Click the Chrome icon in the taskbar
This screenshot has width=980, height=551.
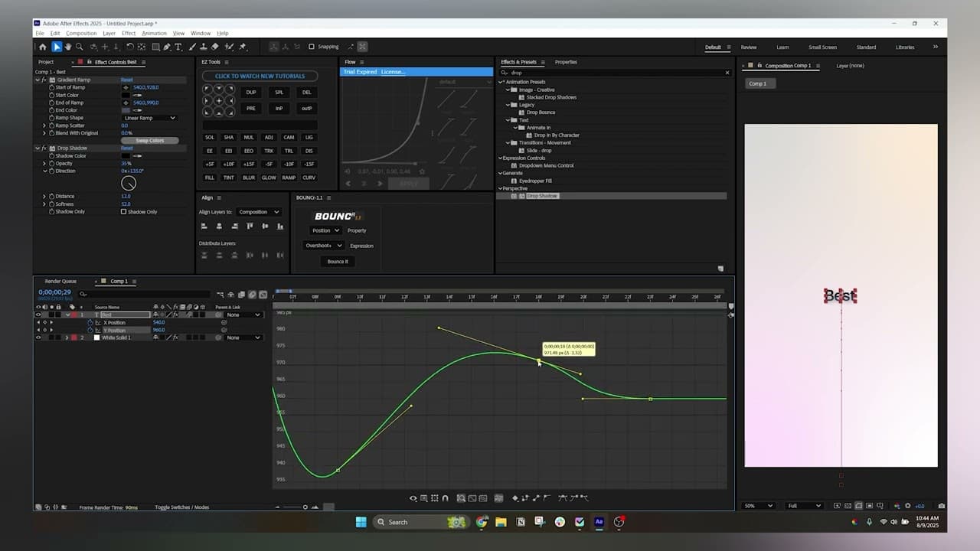(x=482, y=522)
